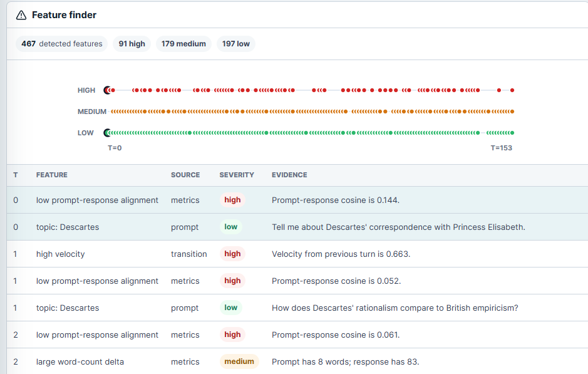Select the Princess Elisabeth correspondence prompt row
Screen dimensions: 588x374
pos(297,227)
